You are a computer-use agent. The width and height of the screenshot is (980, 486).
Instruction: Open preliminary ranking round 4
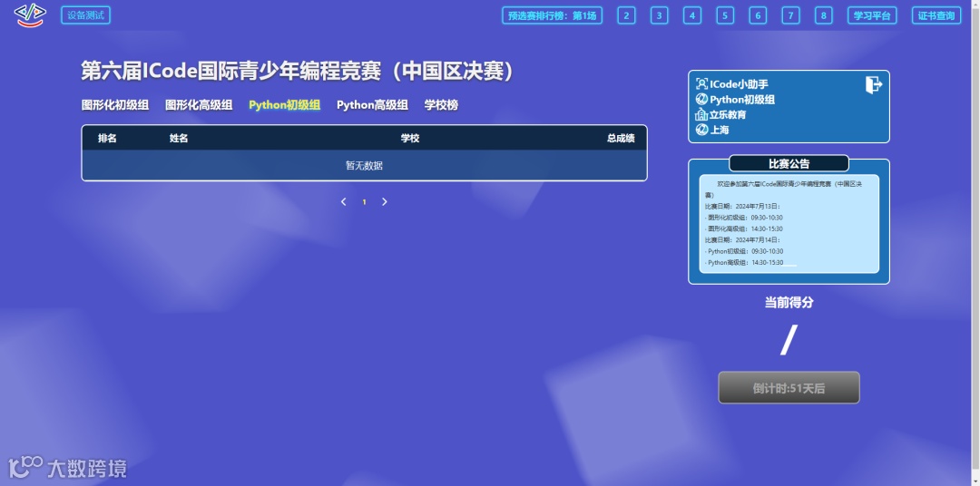click(x=691, y=15)
